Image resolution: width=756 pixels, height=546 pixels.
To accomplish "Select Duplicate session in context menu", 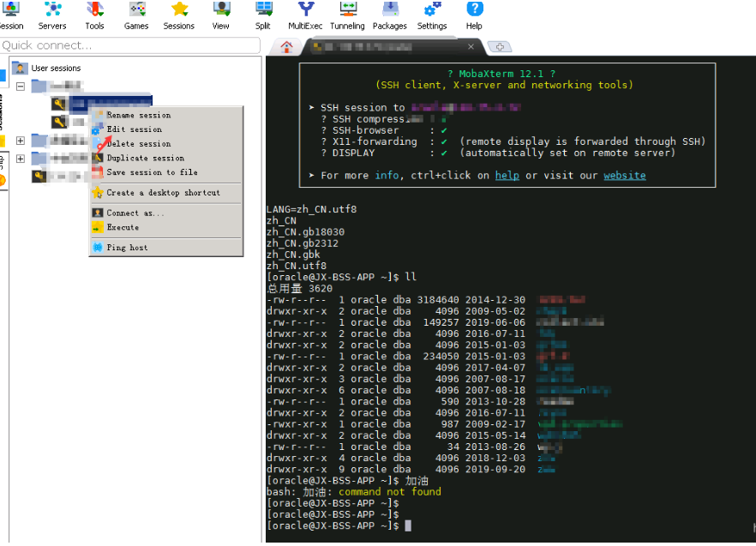I will [145, 158].
